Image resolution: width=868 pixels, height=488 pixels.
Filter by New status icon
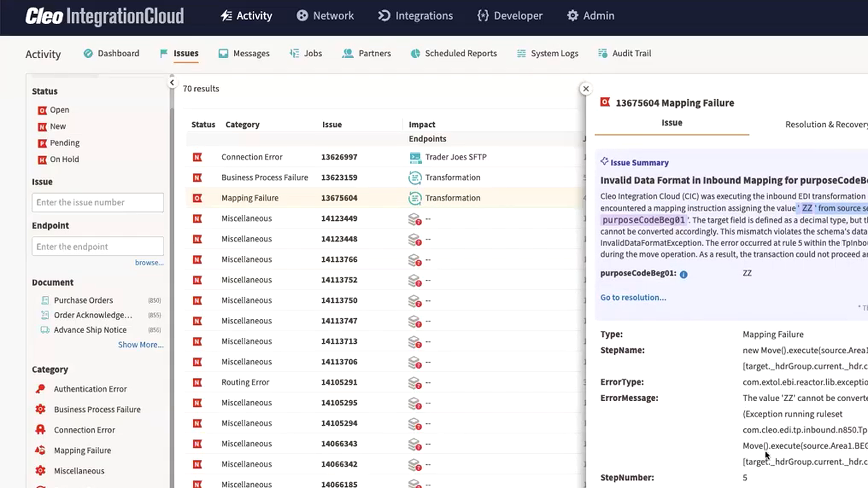pos(42,127)
